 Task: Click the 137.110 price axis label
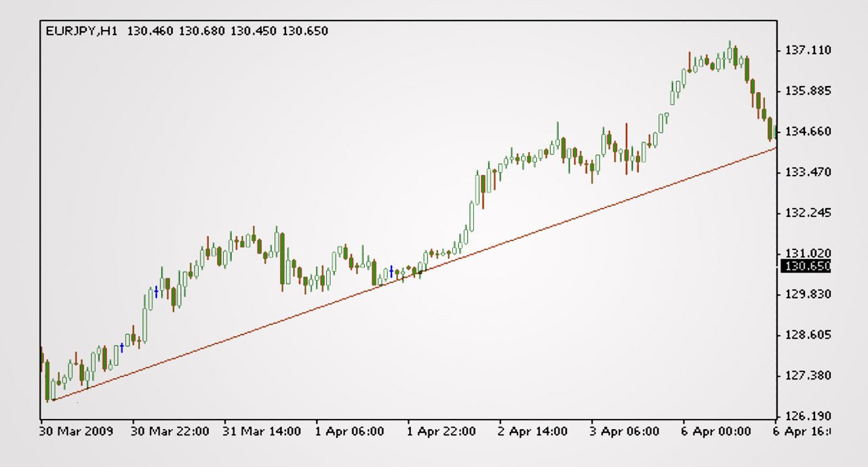808,50
